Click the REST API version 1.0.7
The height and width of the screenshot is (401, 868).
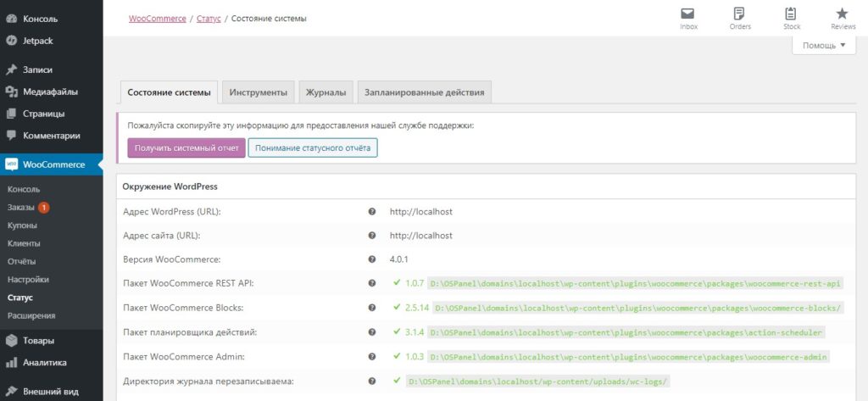(414, 283)
